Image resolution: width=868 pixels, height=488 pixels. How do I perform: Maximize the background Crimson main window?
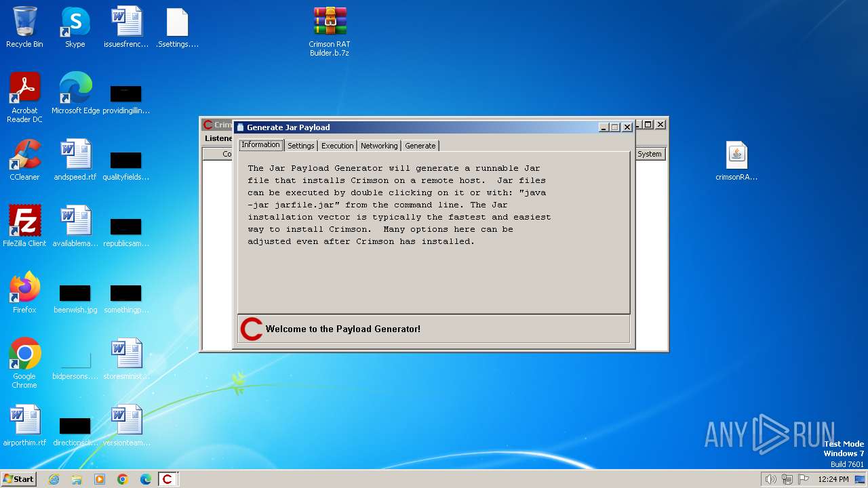[x=648, y=125]
